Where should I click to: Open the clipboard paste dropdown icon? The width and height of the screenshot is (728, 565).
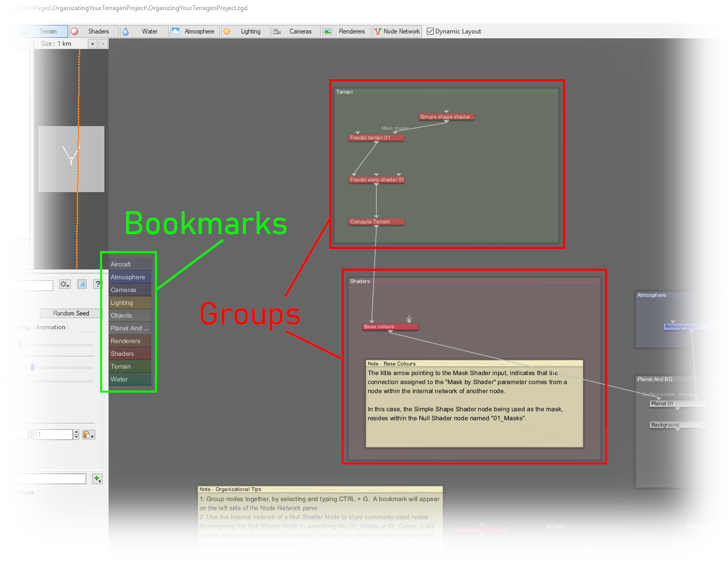tap(88, 435)
